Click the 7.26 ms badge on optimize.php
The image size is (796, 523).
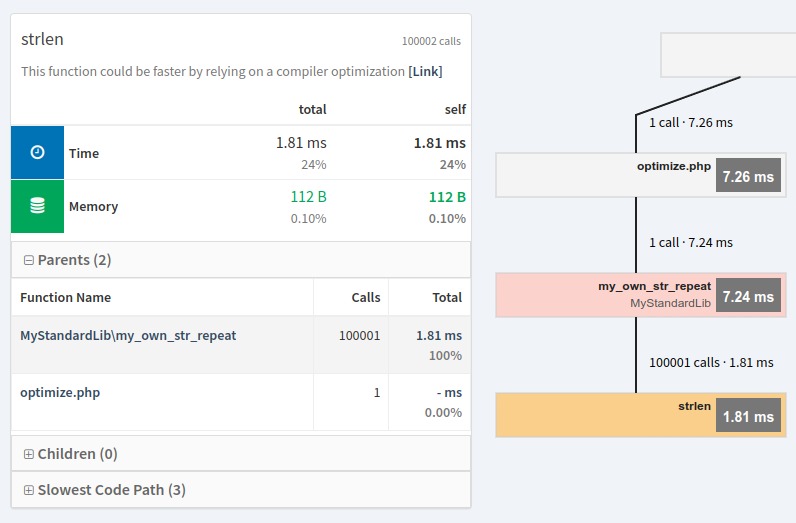click(x=748, y=175)
